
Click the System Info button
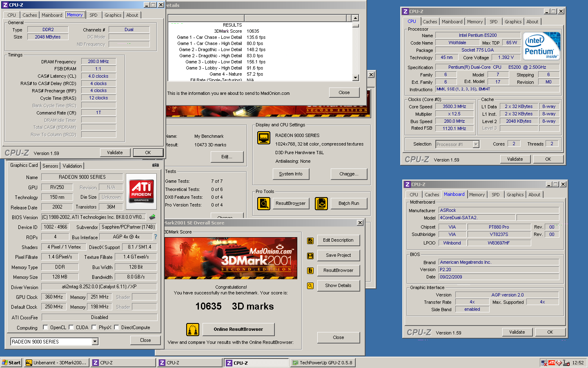click(x=291, y=174)
